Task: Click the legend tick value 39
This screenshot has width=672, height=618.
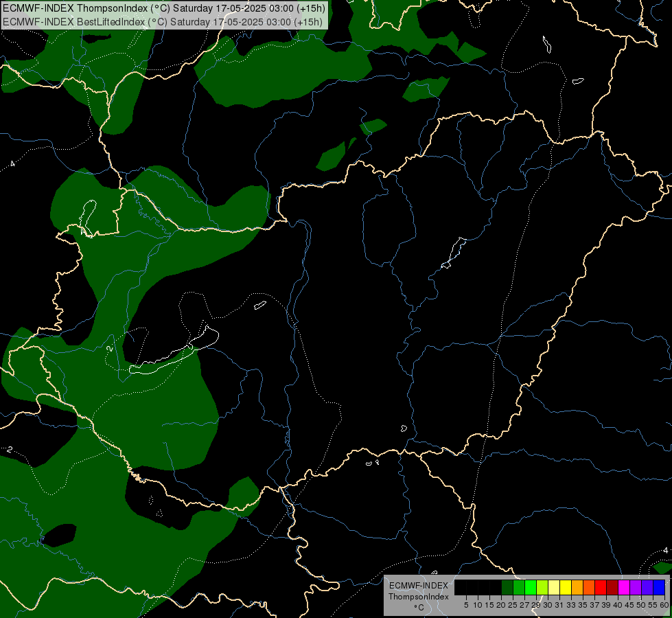Action: (x=606, y=605)
